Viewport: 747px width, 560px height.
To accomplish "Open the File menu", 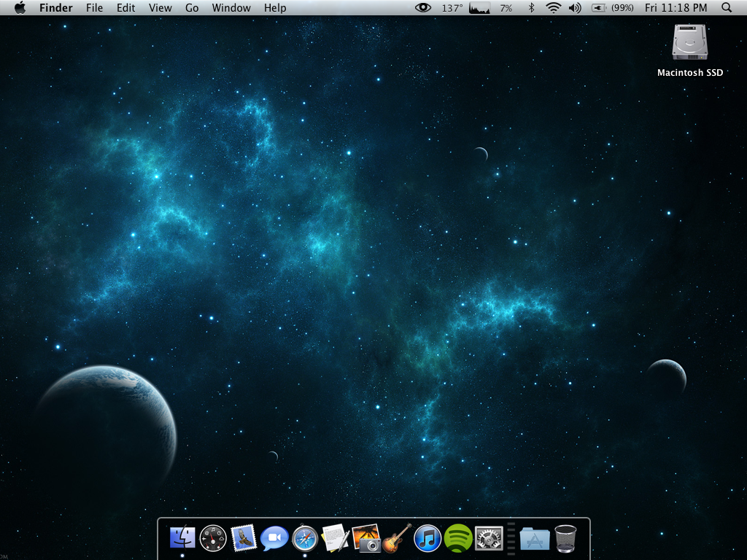I will tap(94, 7).
